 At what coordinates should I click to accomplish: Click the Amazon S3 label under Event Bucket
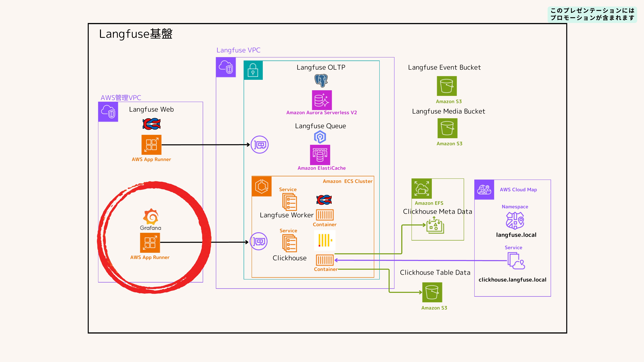click(449, 101)
